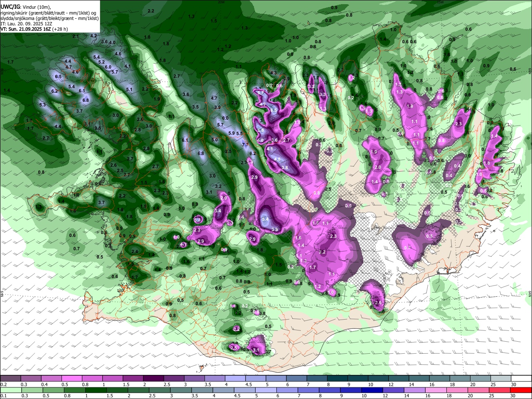The width and height of the screenshot is (532, 399).
Task: Pick the palest green rain-scale swatch at 0.1
Action: point(10,390)
